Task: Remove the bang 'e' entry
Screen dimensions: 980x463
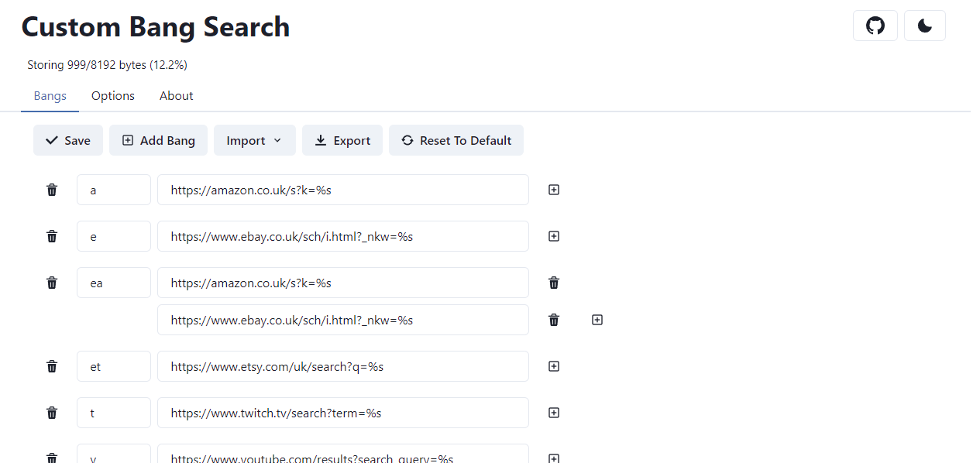Action: 52,236
